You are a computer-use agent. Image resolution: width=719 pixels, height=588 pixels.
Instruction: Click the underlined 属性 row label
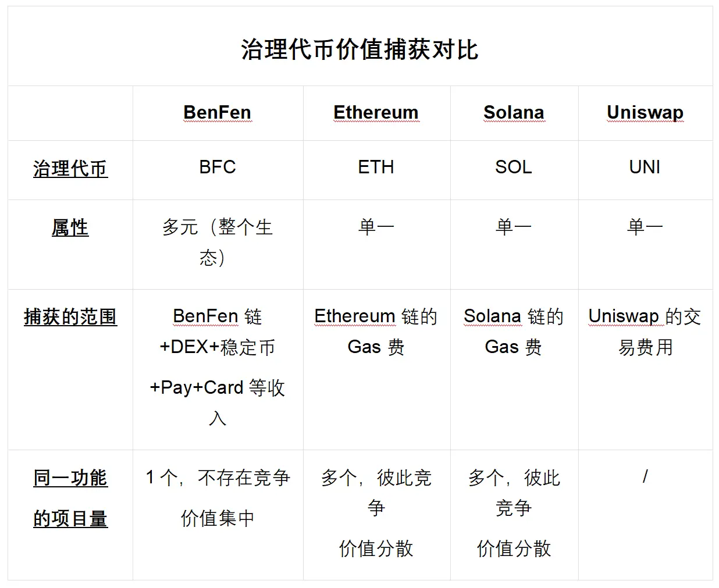(70, 227)
